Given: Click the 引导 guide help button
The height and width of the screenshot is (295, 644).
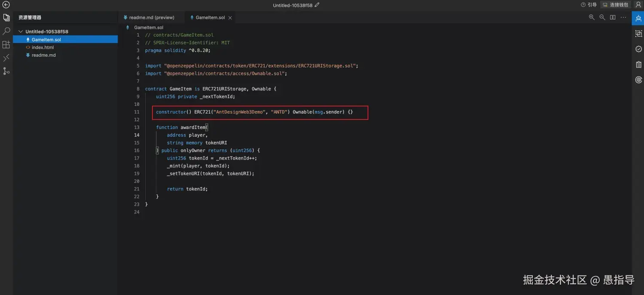Looking at the screenshot, I should coord(589,5).
